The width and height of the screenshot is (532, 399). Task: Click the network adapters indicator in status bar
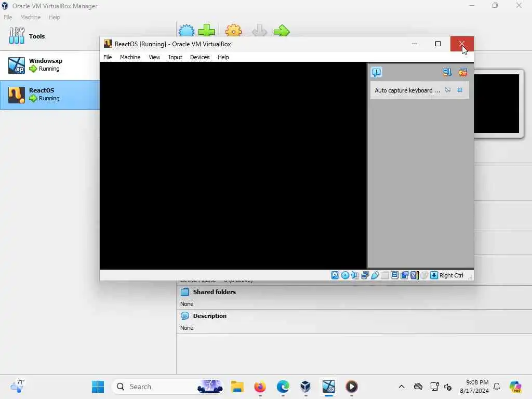365,275
